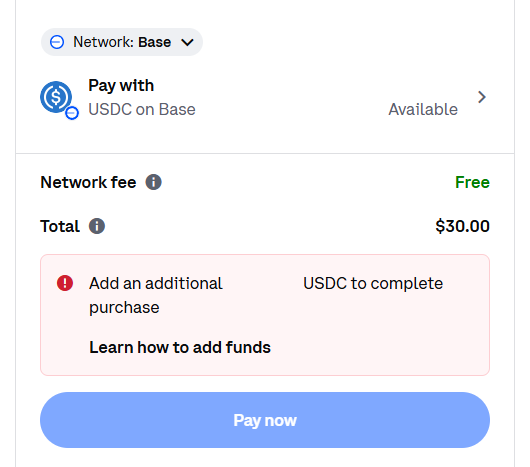Click the small Base badge on USDC icon
This screenshot has height=467, width=530.
(x=72, y=113)
